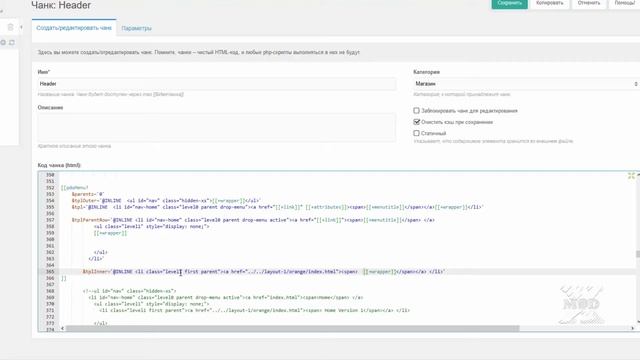This screenshot has width=640, height=360.
Task: Uncheck Очистить кэш при сохранении
Action: click(416, 122)
